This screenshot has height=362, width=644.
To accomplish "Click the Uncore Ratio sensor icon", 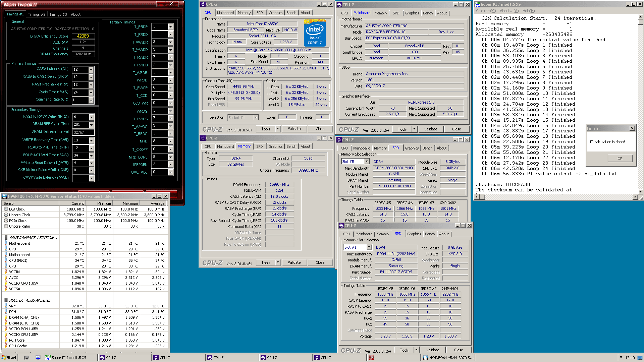I will [6, 226].
